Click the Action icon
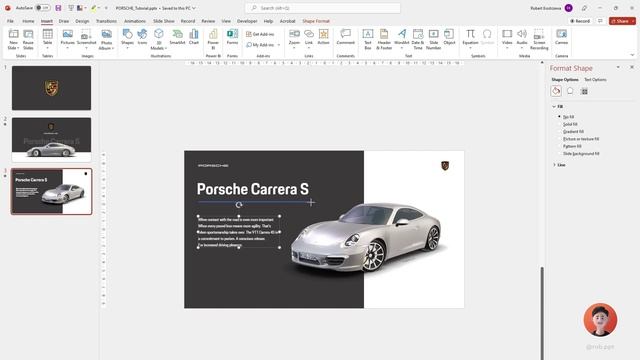Viewport: 640px width, 360px height. (323, 34)
